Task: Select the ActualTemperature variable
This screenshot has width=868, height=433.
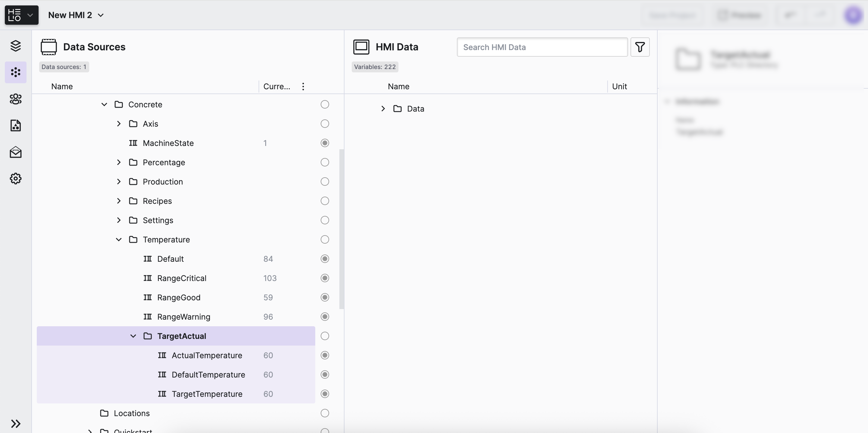Action: (206, 356)
